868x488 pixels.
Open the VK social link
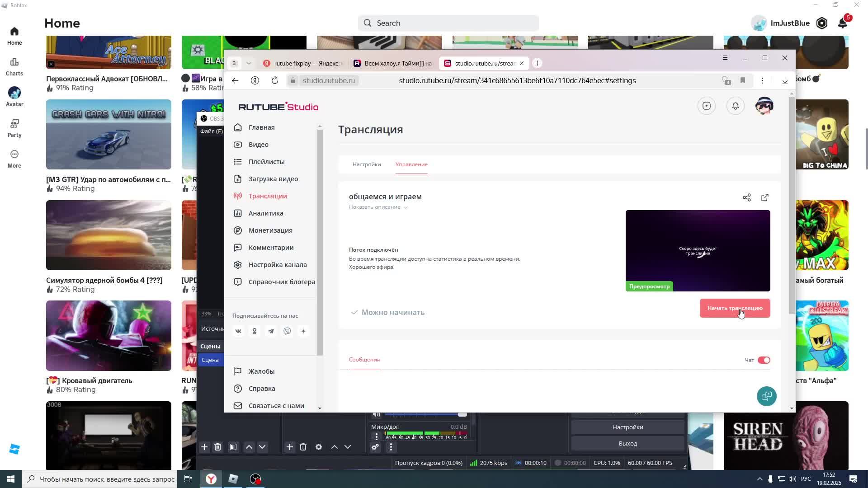238,331
